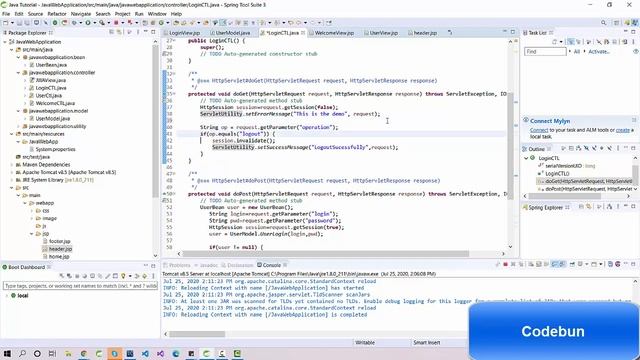Click the view menu icon in Boot Dashboard toolbar

coord(153,276)
